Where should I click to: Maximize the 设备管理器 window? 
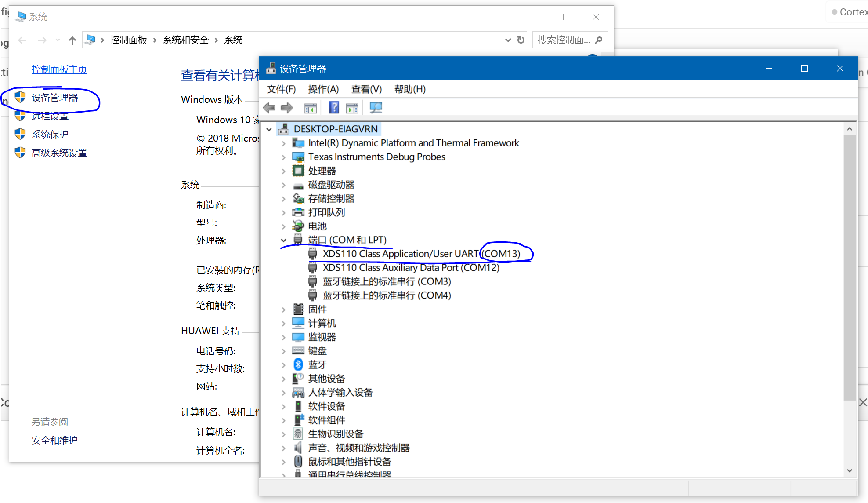tap(804, 69)
